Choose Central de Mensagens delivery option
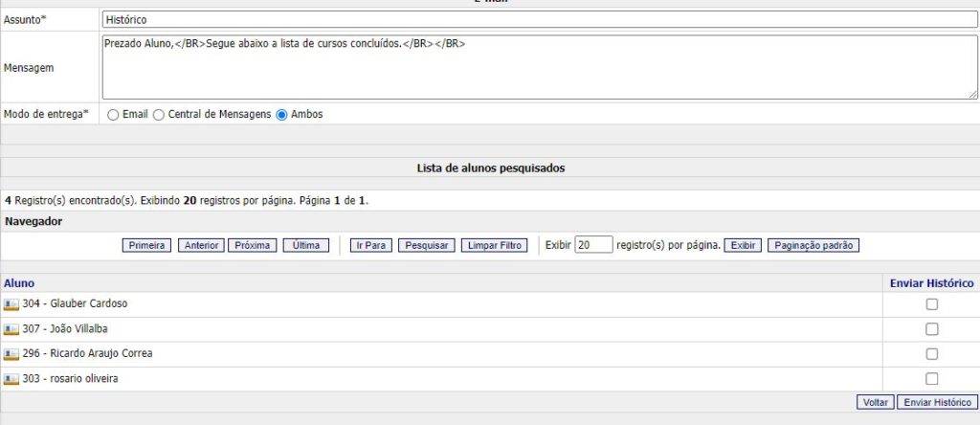 [x=159, y=115]
